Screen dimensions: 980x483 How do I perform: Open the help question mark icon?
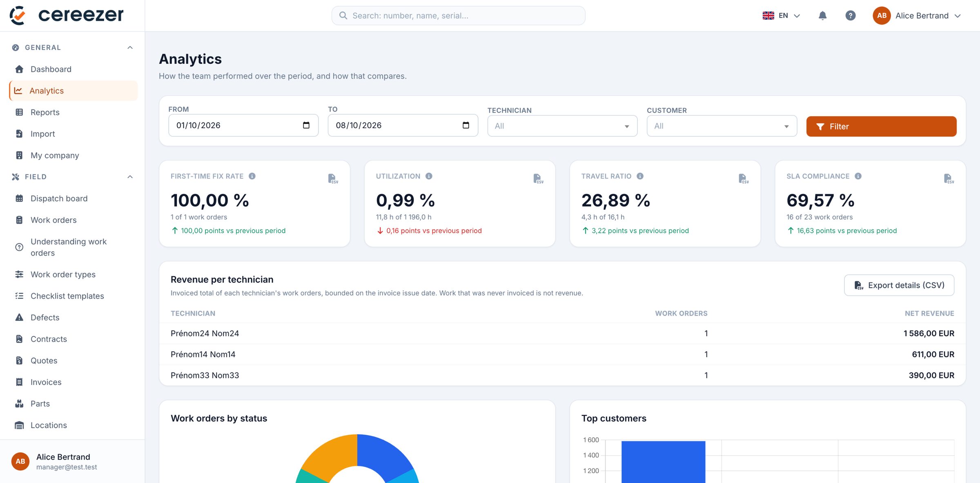coord(850,16)
